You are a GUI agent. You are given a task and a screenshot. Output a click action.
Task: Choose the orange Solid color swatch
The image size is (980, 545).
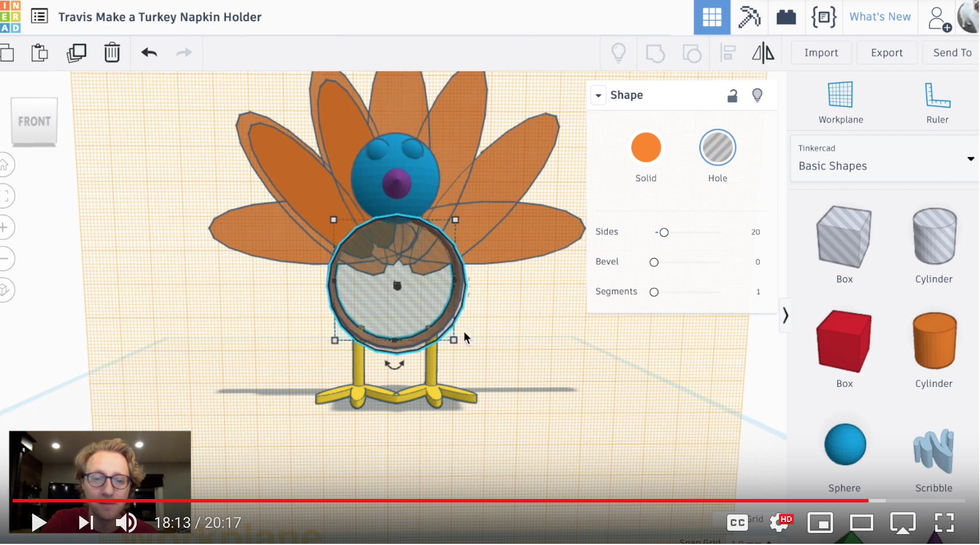646,148
